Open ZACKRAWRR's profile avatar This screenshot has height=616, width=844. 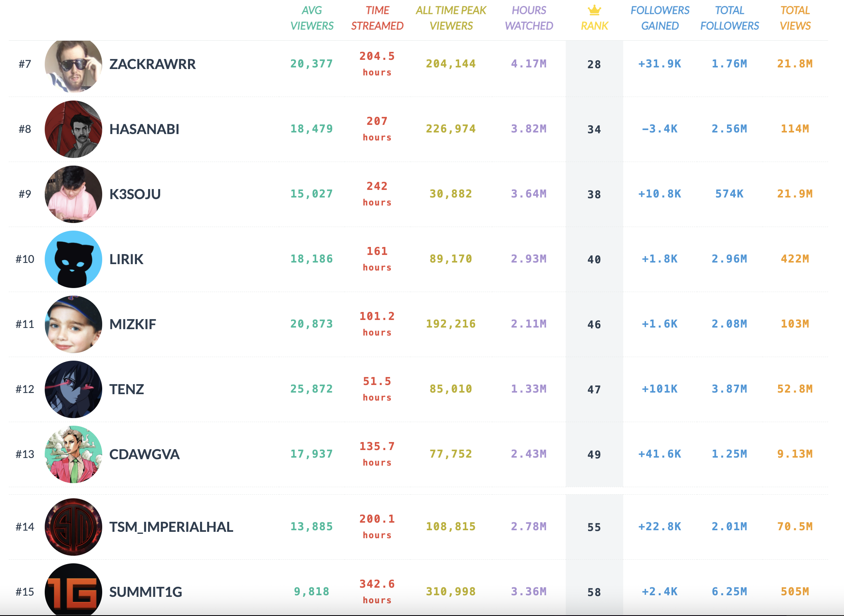73,65
